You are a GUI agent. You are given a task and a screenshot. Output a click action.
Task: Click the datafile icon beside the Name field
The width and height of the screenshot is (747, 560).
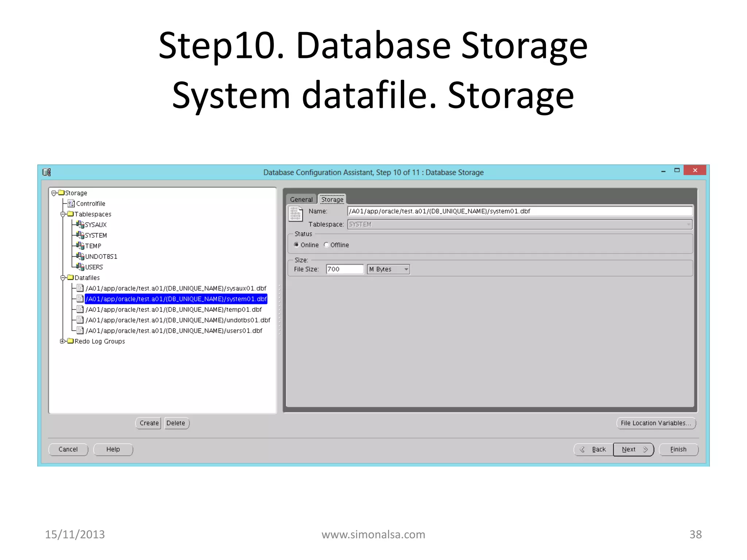295,214
